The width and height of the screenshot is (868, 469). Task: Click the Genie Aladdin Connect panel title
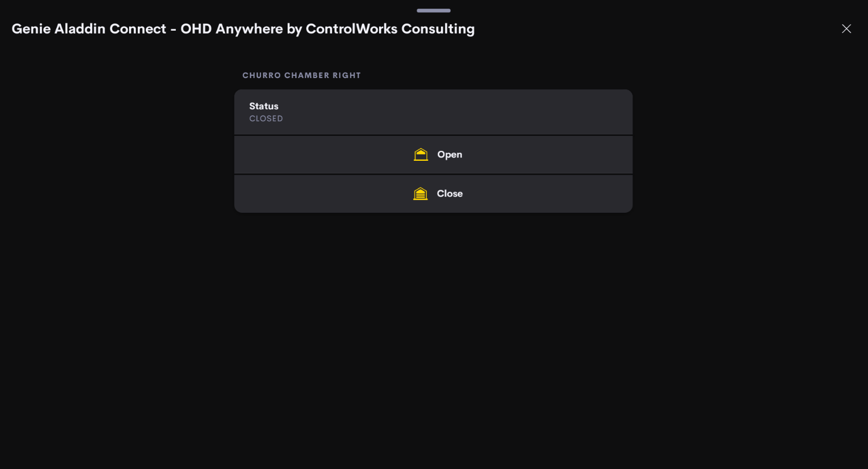(x=243, y=29)
